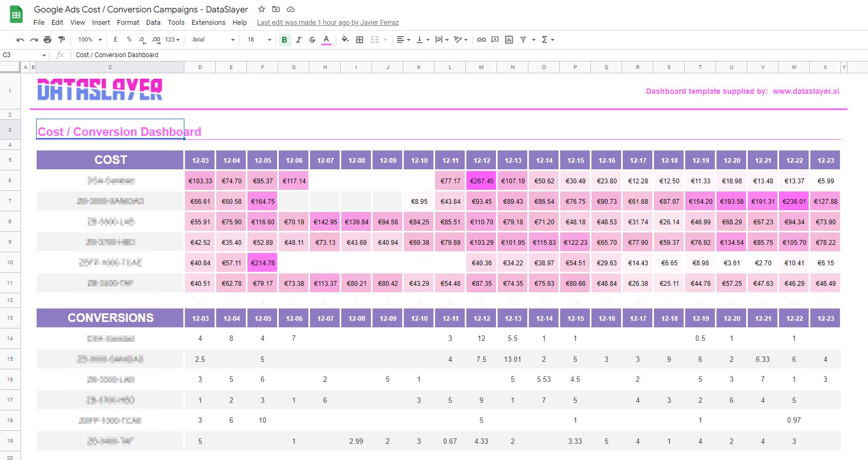Click the Format as currency button
Screen dimensions: 868x460
pyautogui.click(x=115, y=40)
